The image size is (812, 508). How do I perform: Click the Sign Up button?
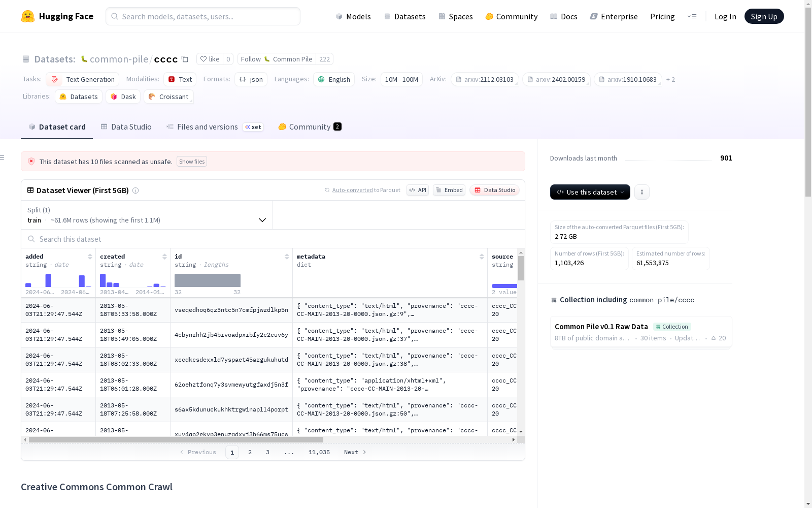point(764,16)
